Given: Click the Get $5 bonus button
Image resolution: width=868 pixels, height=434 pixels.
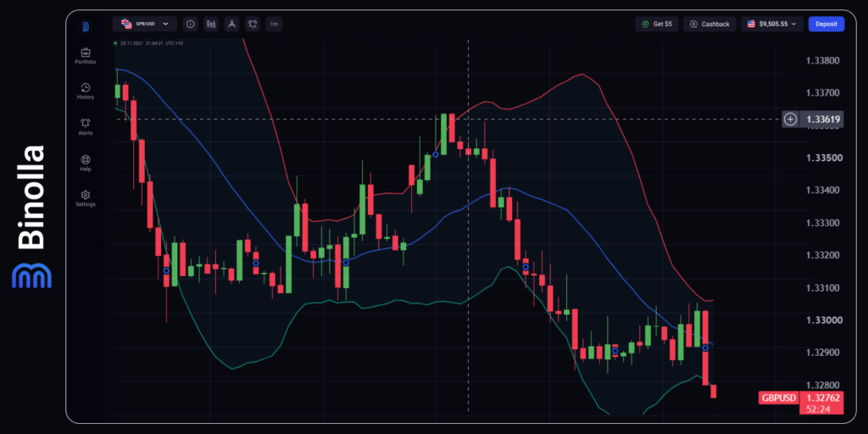Looking at the screenshot, I should pyautogui.click(x=657, y=24).
